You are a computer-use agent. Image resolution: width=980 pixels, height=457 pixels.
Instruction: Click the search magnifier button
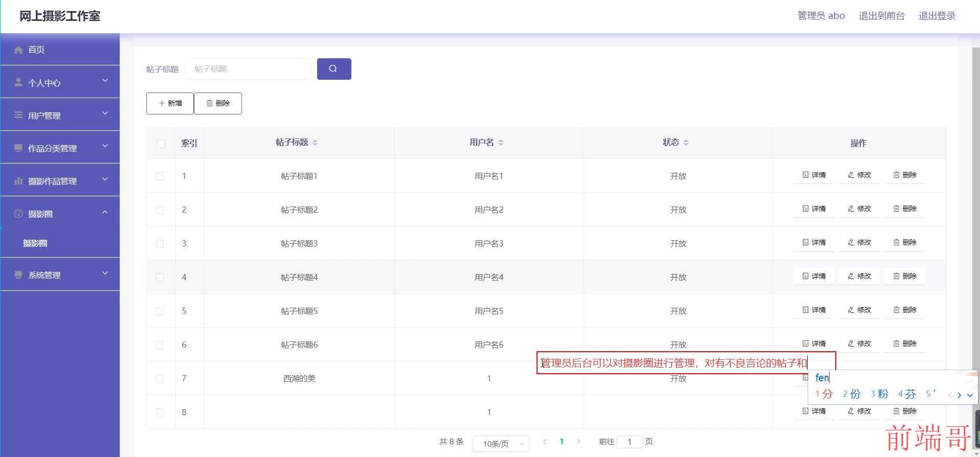[334, 68]
